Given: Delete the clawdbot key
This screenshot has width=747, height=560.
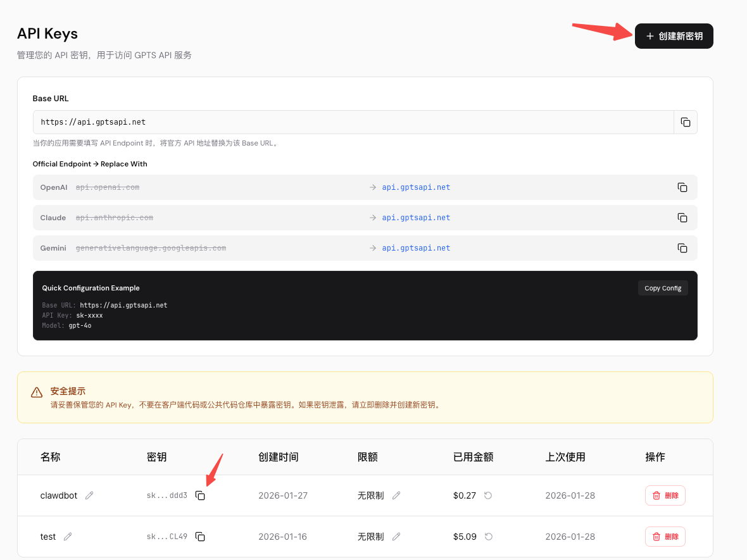Looking at the screenshot, I should pos(665,495).
